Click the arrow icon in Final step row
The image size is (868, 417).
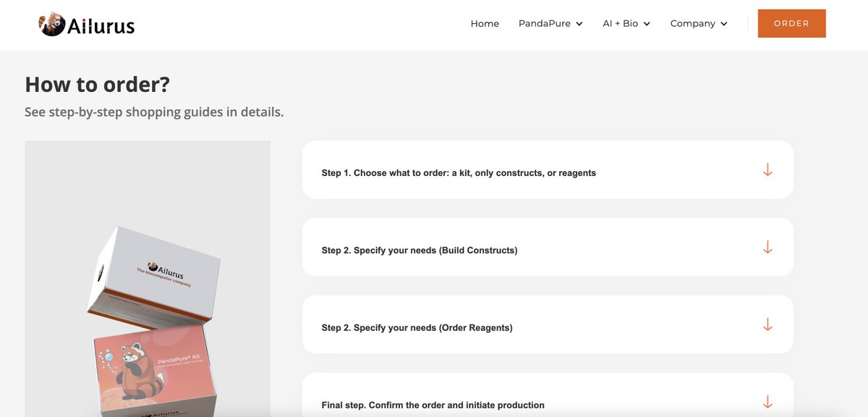(x=767, y=402)
